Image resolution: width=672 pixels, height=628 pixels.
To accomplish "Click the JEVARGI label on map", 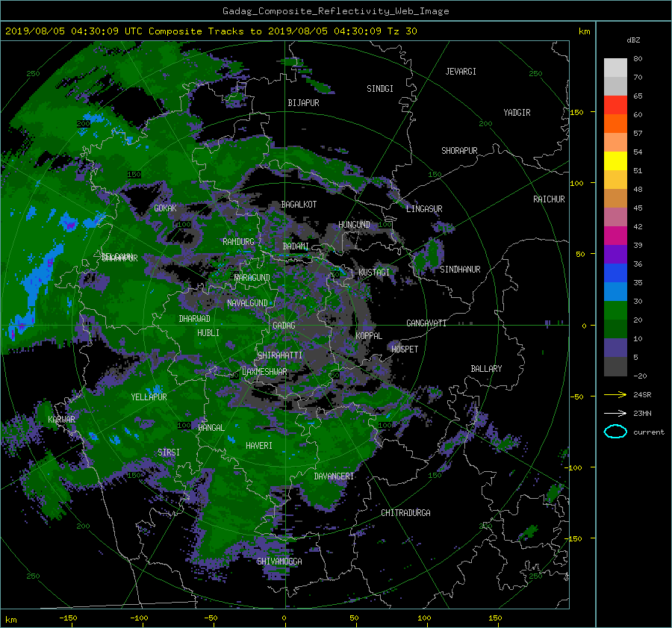I will [x=461, y=72].
